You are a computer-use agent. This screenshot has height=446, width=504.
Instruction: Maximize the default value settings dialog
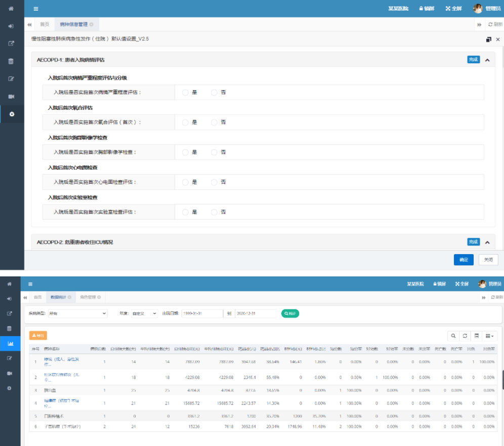489,39
